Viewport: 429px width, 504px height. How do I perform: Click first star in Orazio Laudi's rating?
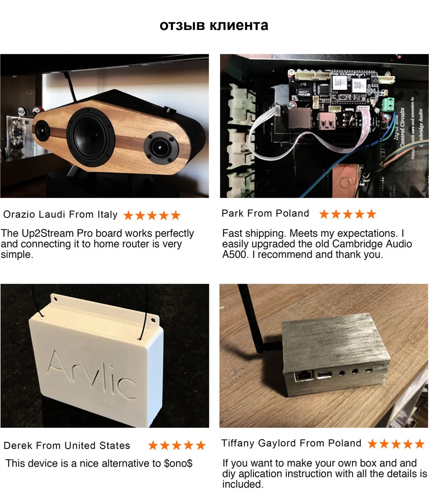[x=128, y=215]
